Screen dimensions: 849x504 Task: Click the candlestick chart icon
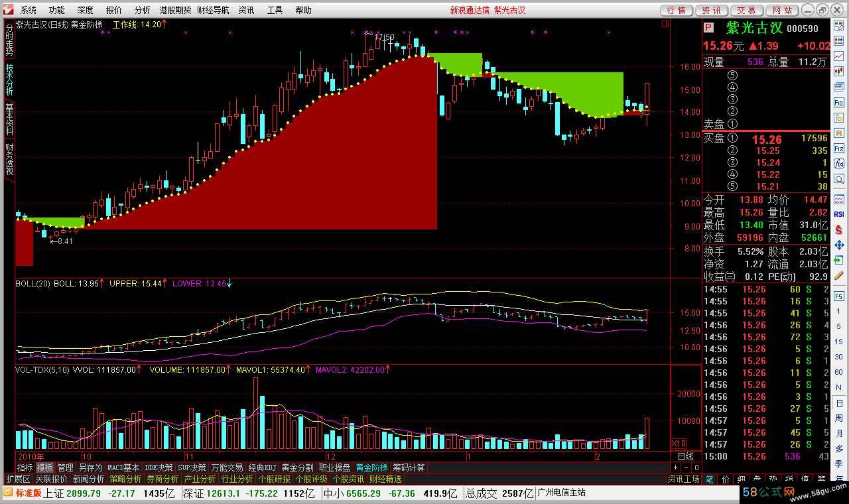click(839, 71)
